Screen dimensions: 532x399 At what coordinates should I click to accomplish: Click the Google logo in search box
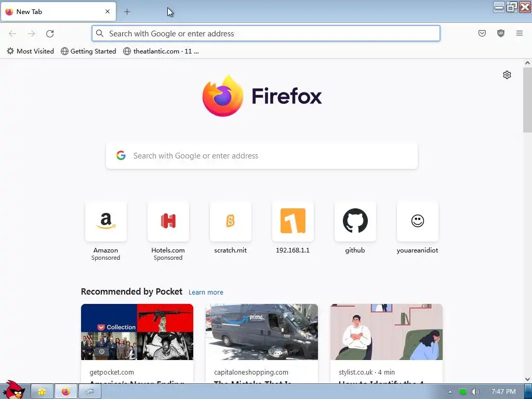(121, 155)
